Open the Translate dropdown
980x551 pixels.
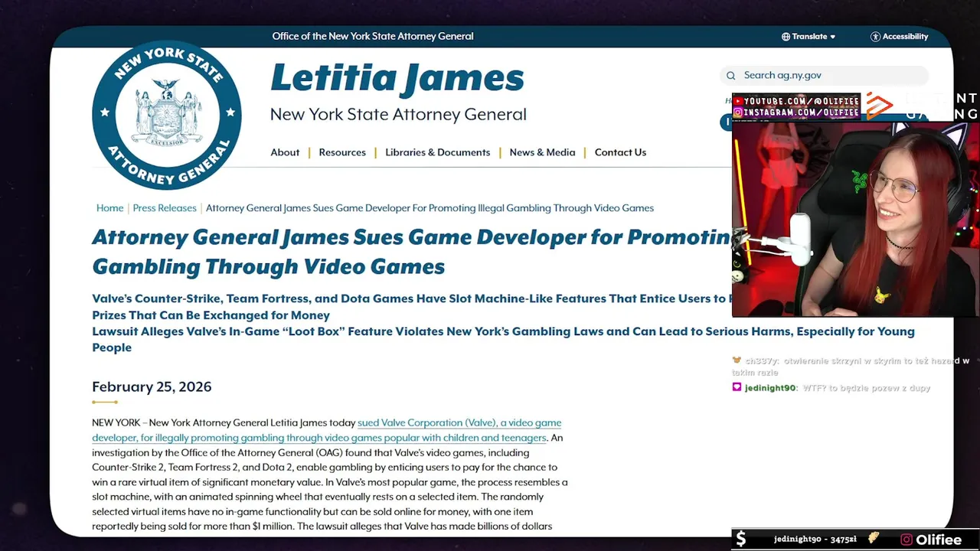point(808,37)
